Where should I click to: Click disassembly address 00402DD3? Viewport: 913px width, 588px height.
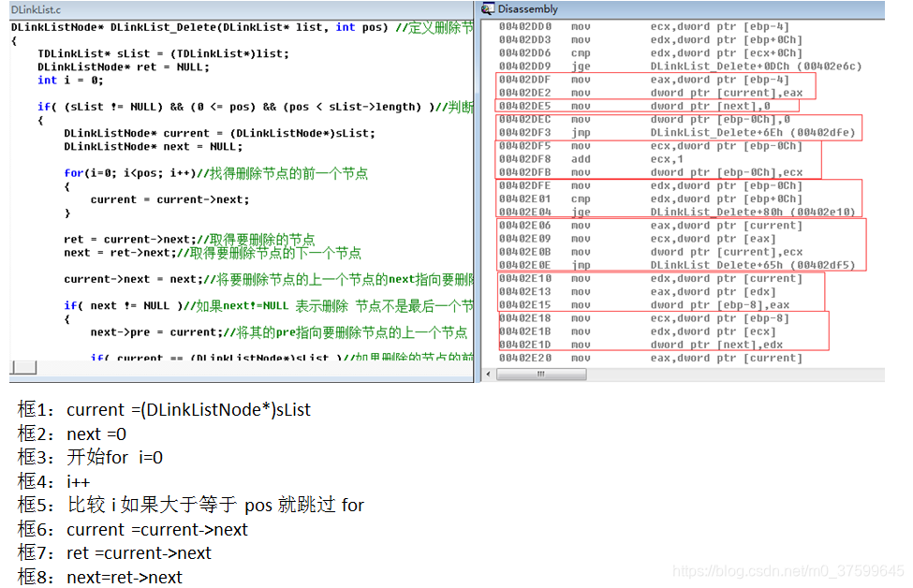click(524, 40)
